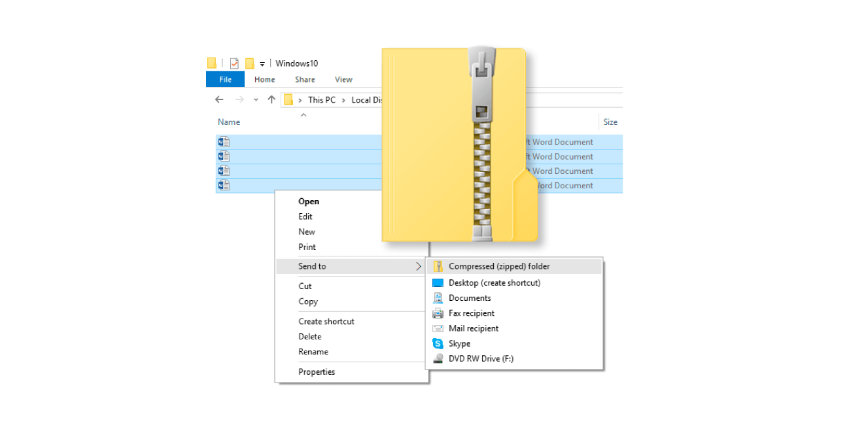Click the Back navigation arrow
This screenshot has height=429, width=868.
point(220,99)
